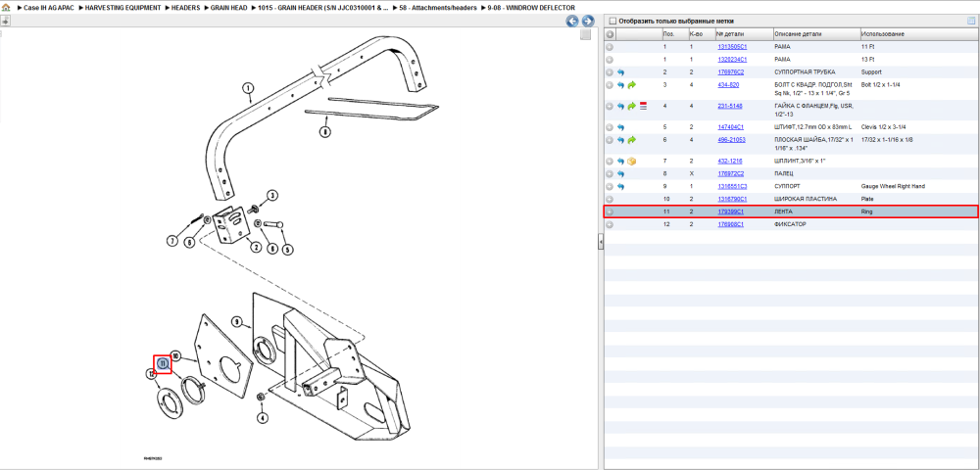Select callout 2 below the bracket
The width and height of the screenshot is (980, 470).
point(256,246)
